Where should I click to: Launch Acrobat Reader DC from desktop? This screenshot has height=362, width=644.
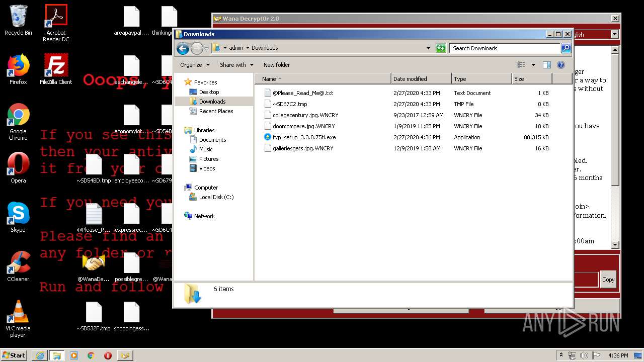tap(56, 23)
